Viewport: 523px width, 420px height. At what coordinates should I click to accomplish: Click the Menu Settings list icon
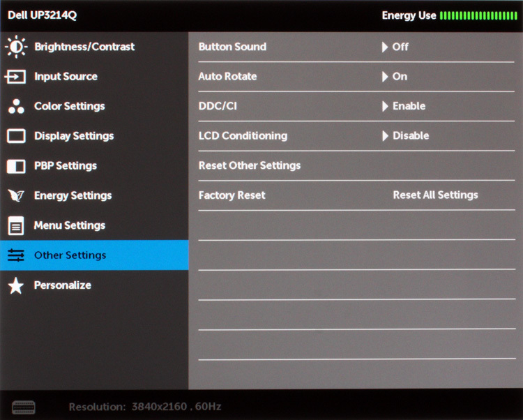click(16, 225)
